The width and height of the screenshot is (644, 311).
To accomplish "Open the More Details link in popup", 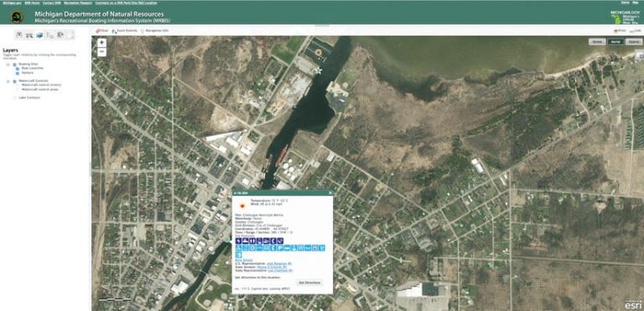I will 243,260.
